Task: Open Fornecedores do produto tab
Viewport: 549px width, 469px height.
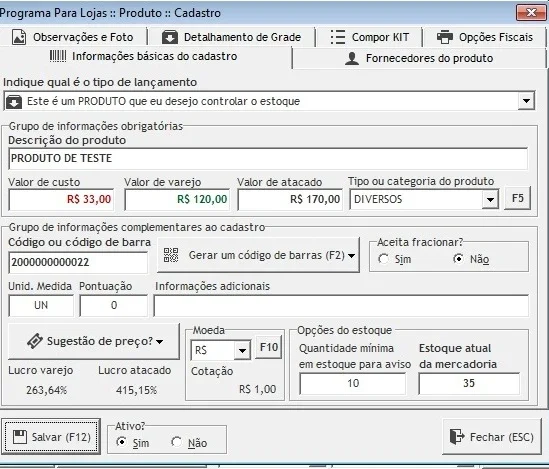Action: 419,58
